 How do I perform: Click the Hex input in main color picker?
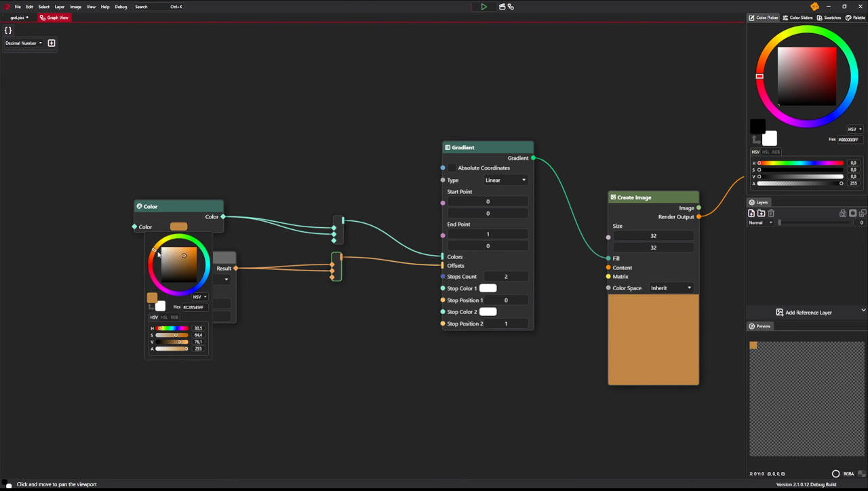click(x=848, y=140)
